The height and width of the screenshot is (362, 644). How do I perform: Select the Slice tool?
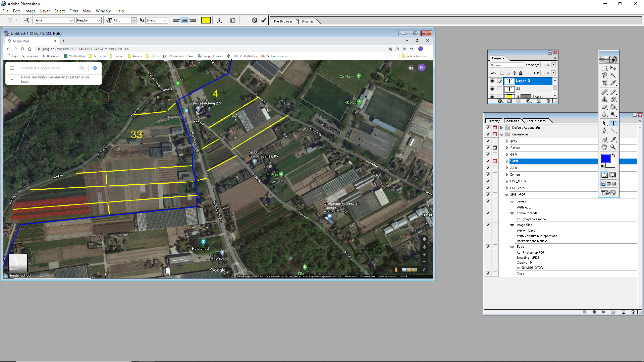point(613,83)
